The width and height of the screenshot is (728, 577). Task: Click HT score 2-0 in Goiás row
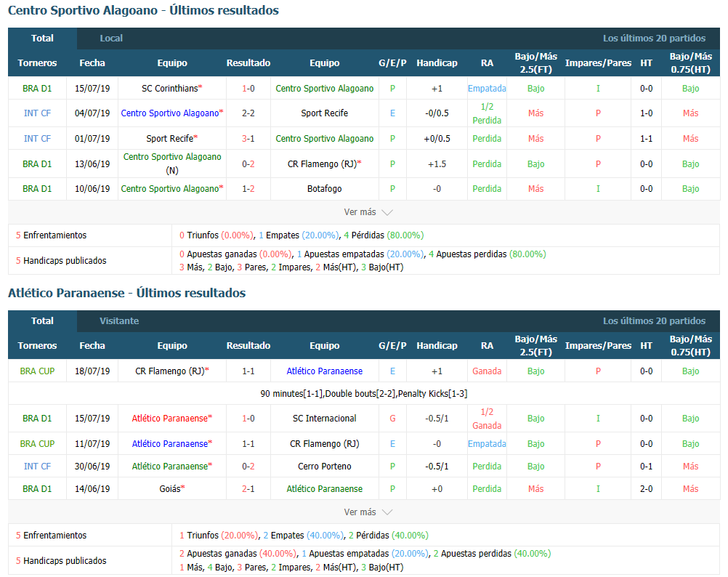coord(647,489)
